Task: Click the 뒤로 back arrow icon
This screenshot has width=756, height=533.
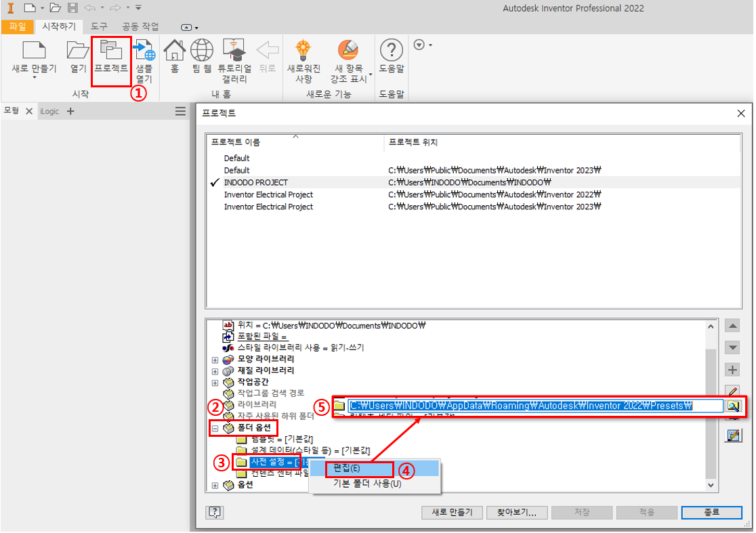Action: (268, 50)
